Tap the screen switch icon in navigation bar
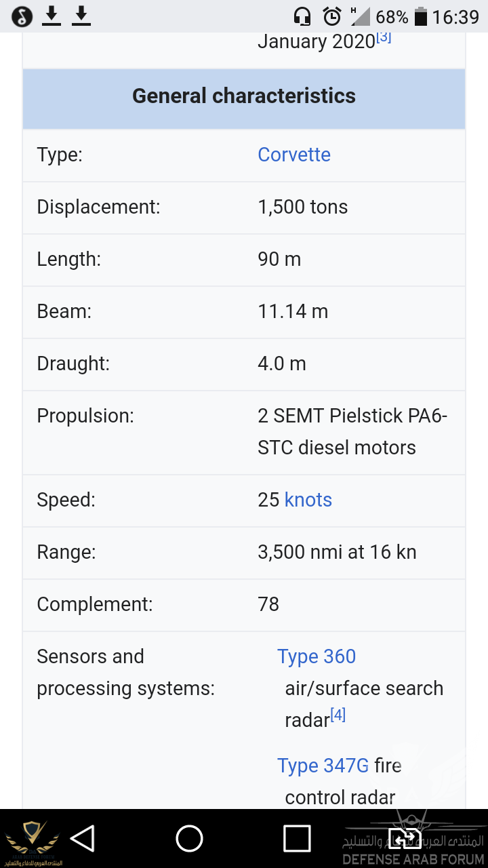Image resolution: width=488 pixels, height=868 pixels. [403, 839]
